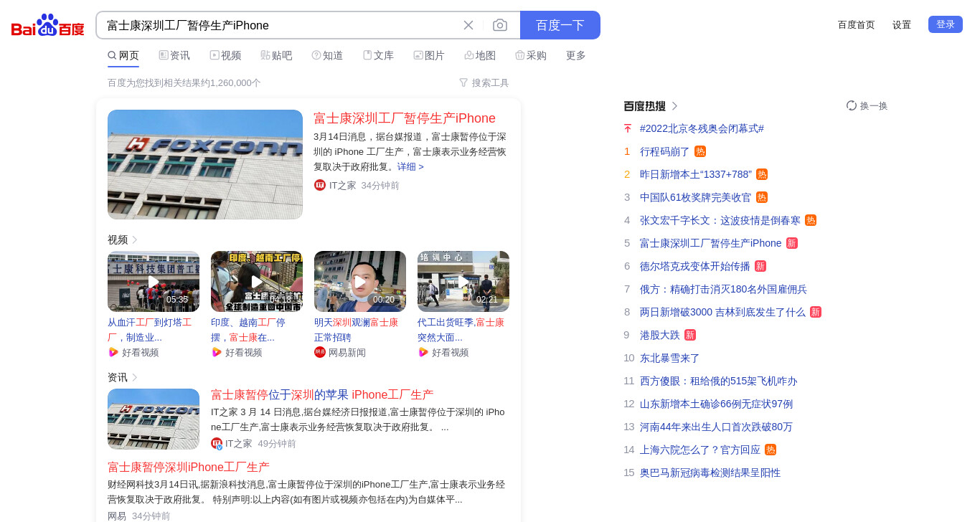Open the 贴吧 tab
The image size is (980, 522).
[x=276, y=55]
